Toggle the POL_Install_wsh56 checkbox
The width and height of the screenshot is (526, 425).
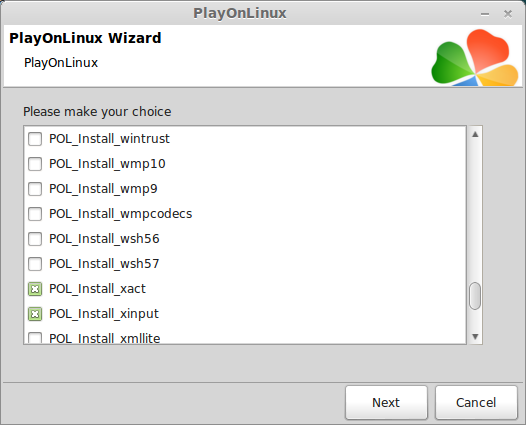[35, 239]
